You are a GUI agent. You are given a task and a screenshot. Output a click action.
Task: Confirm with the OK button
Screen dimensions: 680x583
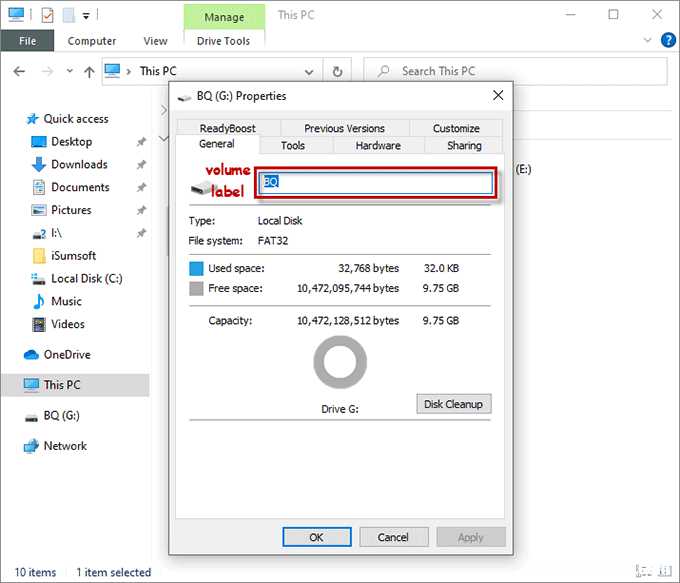pos(317,537)
